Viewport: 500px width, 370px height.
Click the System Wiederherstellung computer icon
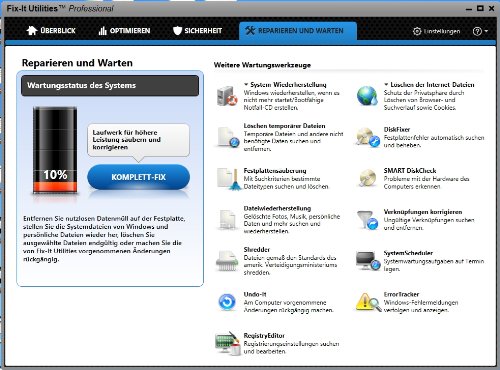pos(227,96)
